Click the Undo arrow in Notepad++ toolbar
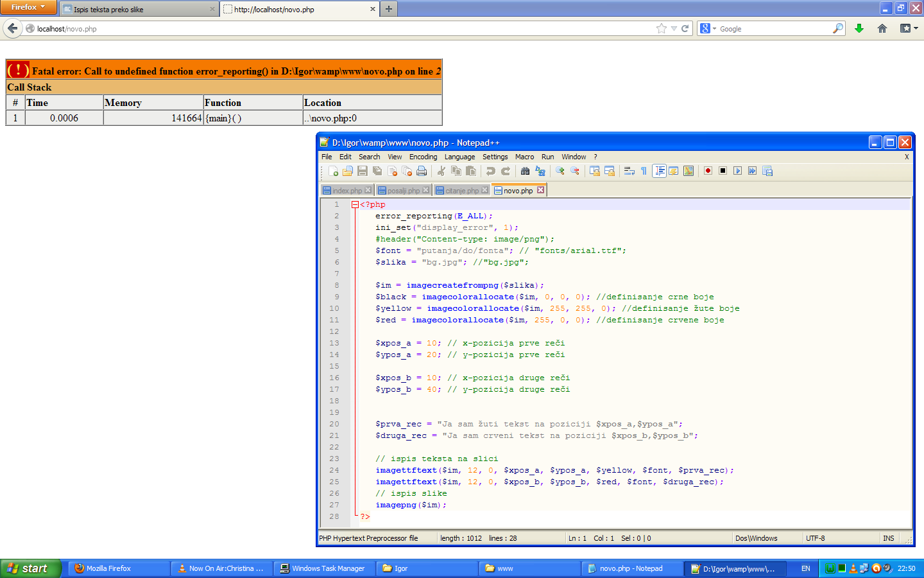The width and height of the screenshot is (924, 578). pos(491,171)
